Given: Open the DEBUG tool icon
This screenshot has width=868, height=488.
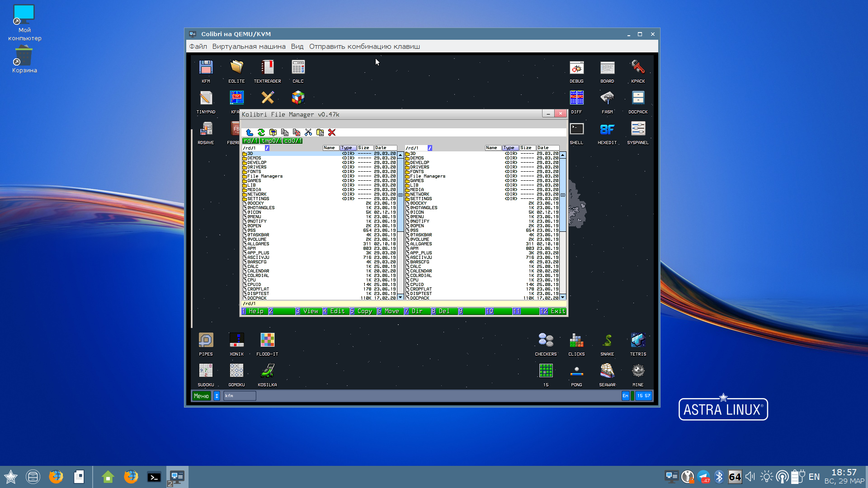Looking at the screenshot, I should (x=576, y=68).
